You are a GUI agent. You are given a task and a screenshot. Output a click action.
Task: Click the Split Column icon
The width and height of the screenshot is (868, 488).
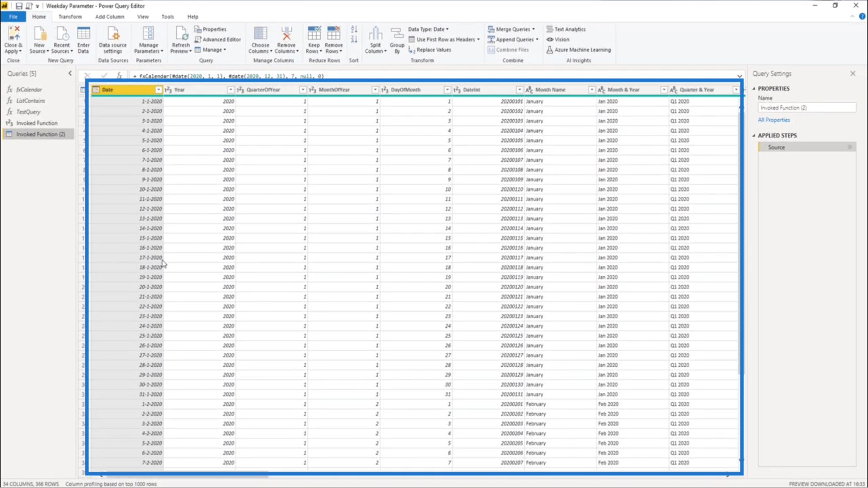[376, 33]
